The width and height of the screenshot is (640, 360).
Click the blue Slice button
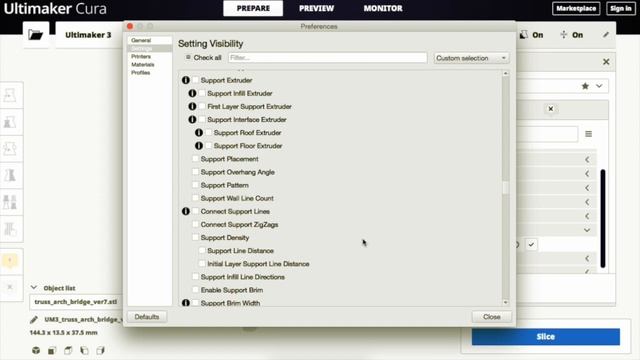click(x=546, y=337)
